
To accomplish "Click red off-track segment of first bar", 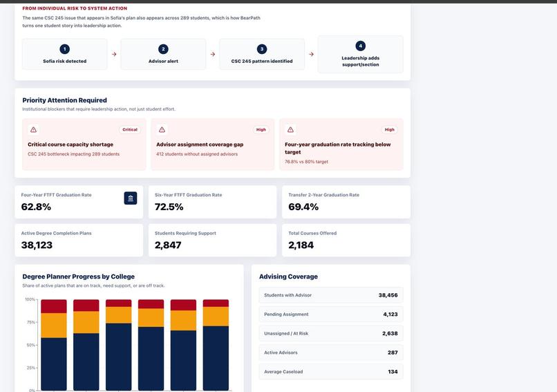I will click(54, 306).
